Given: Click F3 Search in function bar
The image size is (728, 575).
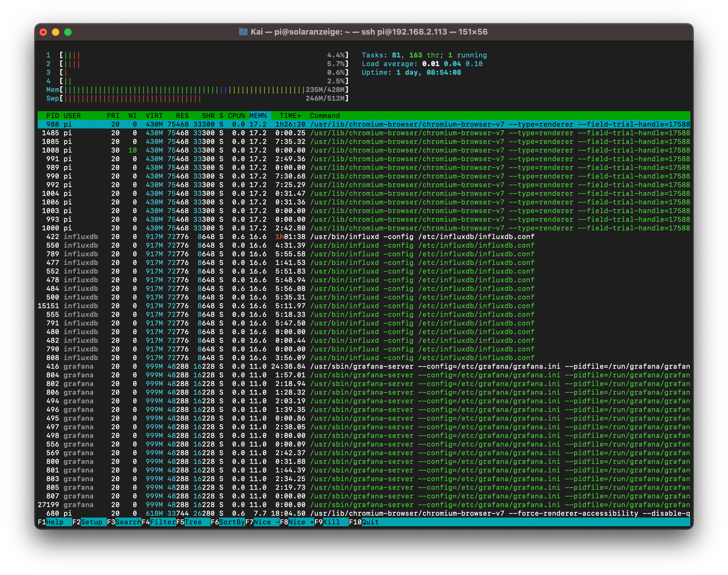Looking at the screenshot, I should tap(128, 522).
